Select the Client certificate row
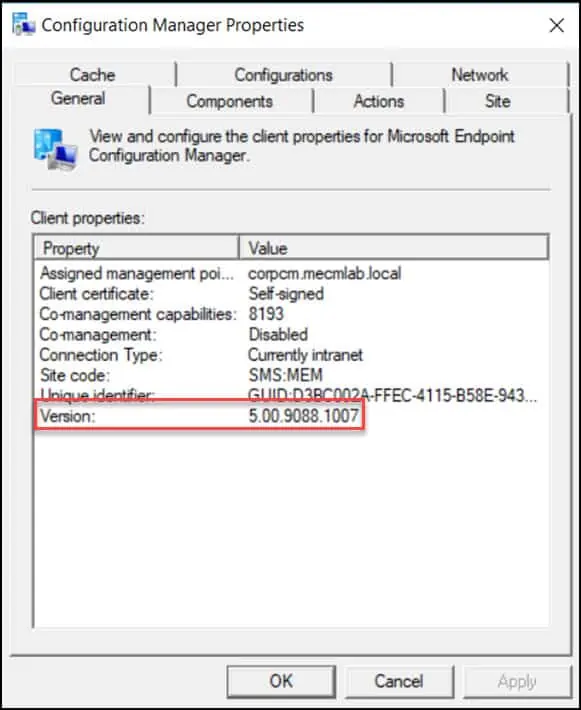581x710 pixels. pyautogui.click(x=291, y=294)
